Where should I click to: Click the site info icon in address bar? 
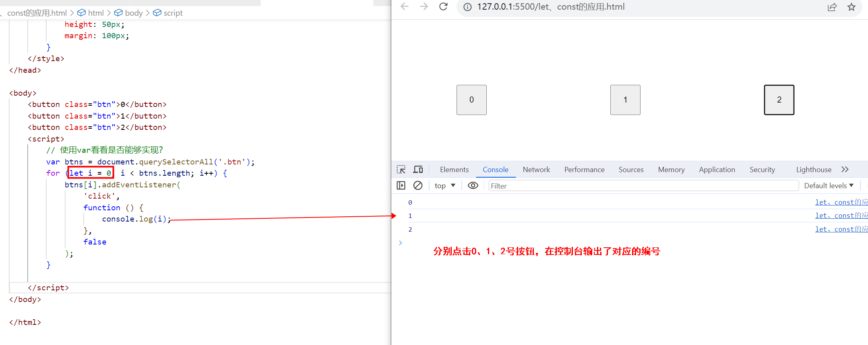pos(467,7)
